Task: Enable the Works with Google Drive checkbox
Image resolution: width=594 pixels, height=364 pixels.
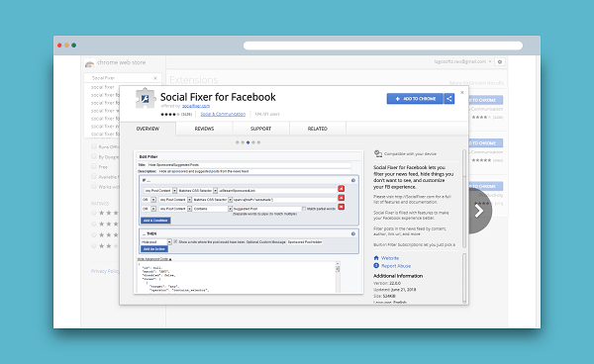Action: [x=94, y=186]
